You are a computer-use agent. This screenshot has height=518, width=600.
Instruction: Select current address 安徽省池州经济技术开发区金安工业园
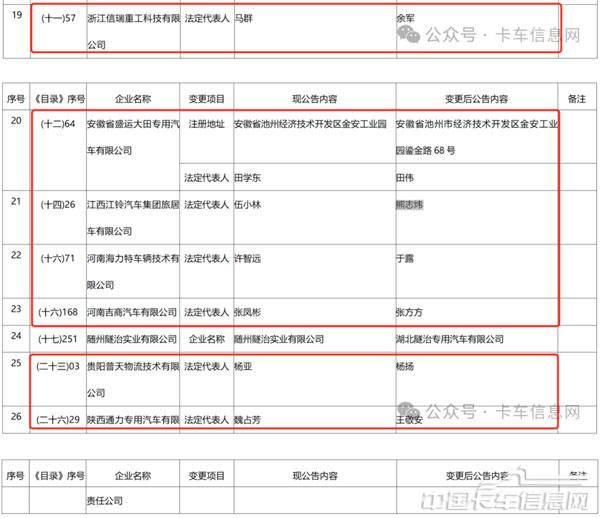click(x=310, y=124)
